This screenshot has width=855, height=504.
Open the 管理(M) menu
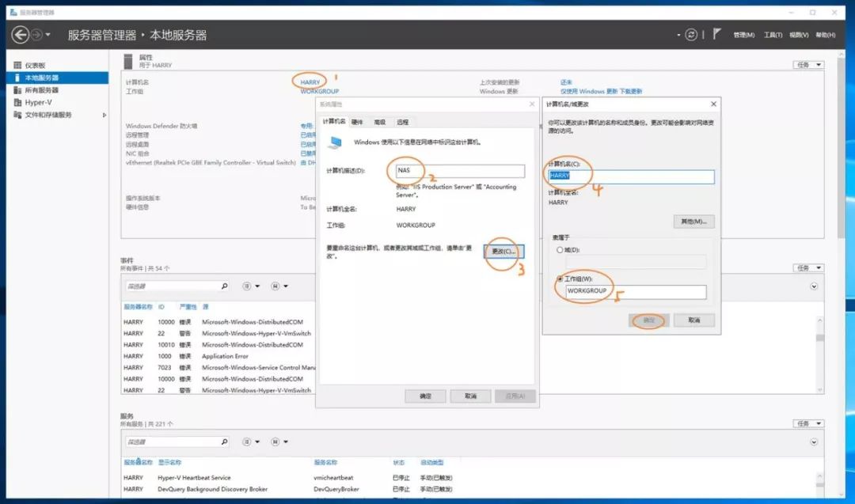click(x=743, y=35)
